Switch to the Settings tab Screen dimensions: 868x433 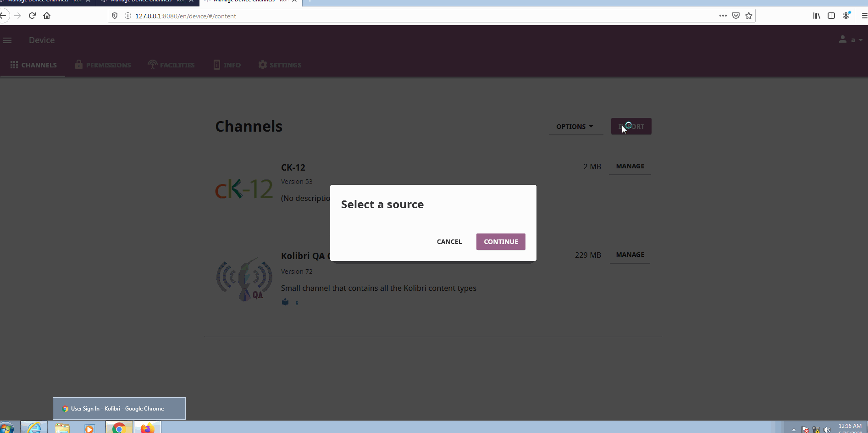[280, 65]
